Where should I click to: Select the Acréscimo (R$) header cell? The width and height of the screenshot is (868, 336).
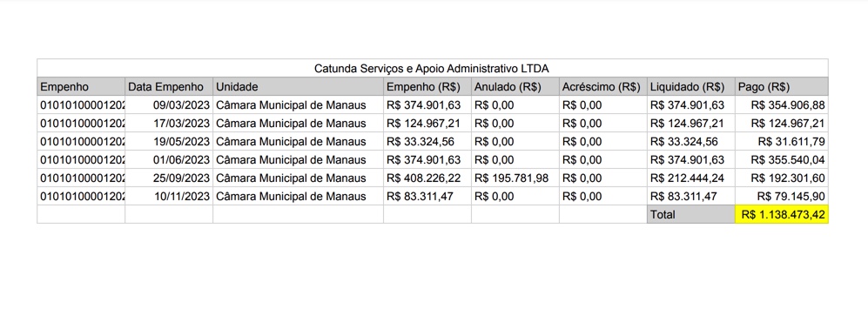pos(602,86)
